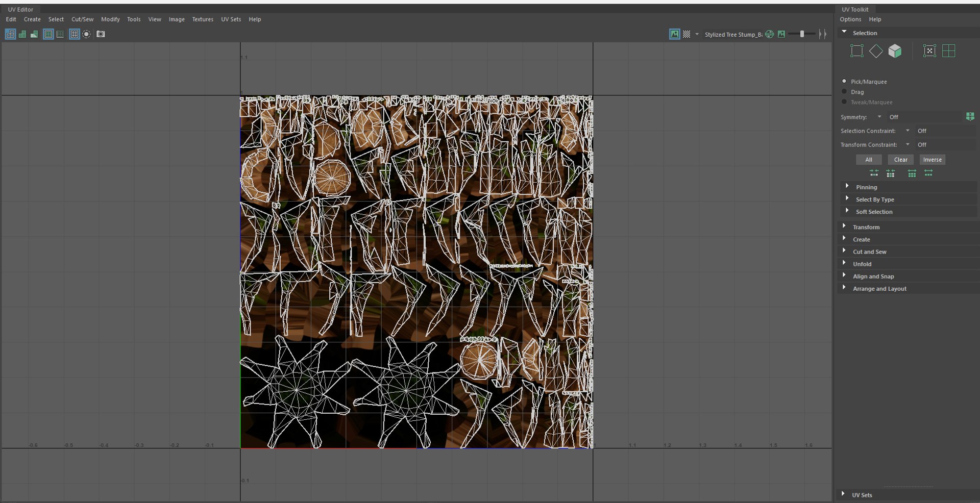Expand the UV Sets section at bottom
This screenshot has width=980, height=503.
(x=843, y=494)
